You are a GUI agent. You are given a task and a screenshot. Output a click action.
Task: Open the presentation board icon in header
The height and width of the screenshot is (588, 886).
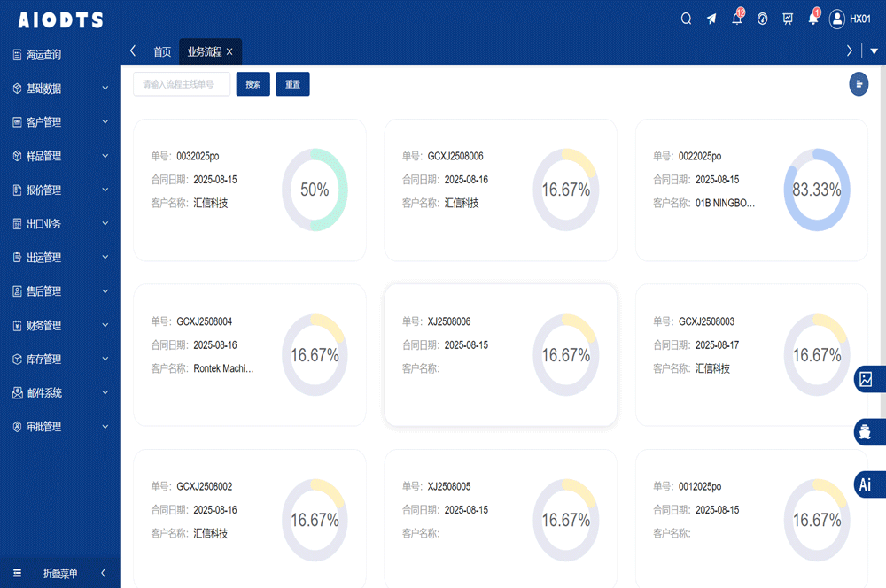(x=788, y=19)
